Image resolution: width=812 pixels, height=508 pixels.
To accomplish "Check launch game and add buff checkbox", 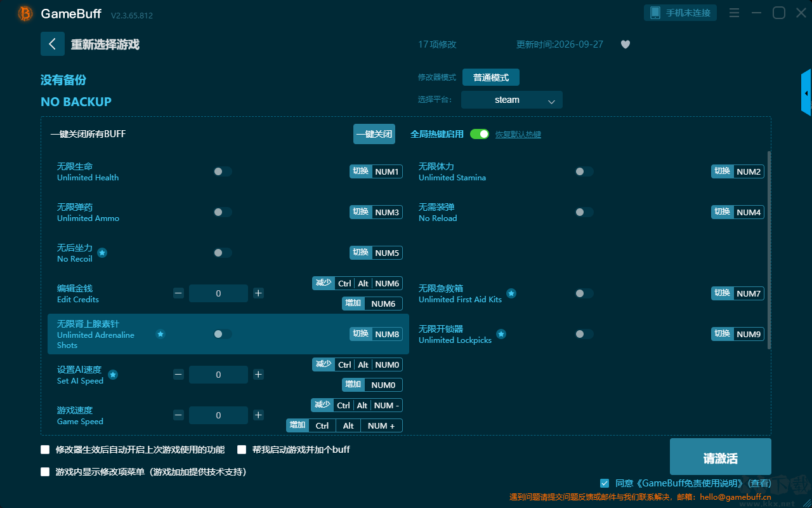I will click(x=242, y=450).
